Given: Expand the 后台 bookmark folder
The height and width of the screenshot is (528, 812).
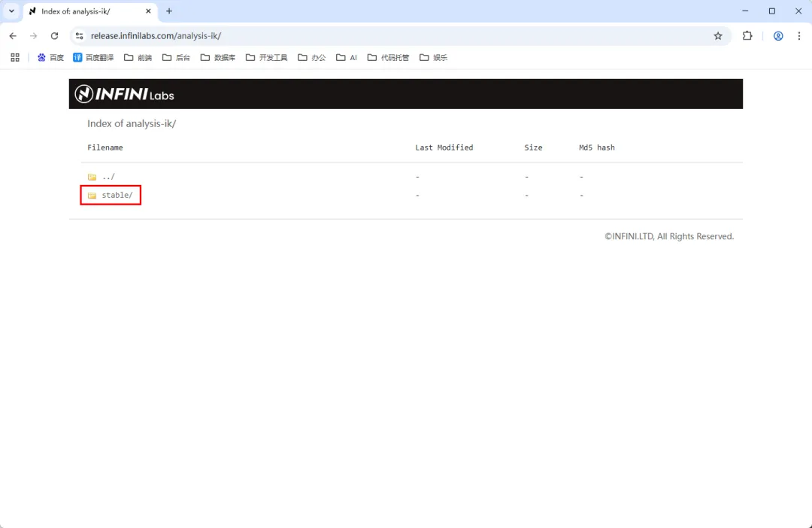Looking at the screenshot, I should pos(176,57).
